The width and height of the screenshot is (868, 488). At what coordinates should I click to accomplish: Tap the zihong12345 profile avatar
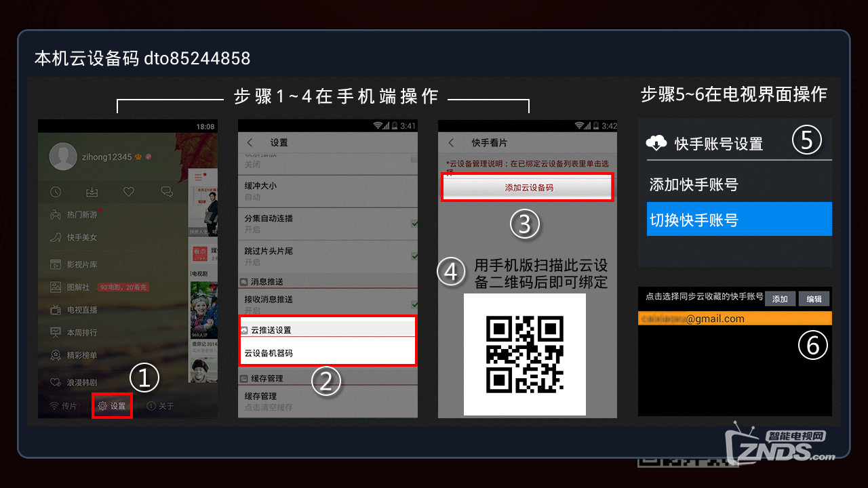[x=62, y=157]
